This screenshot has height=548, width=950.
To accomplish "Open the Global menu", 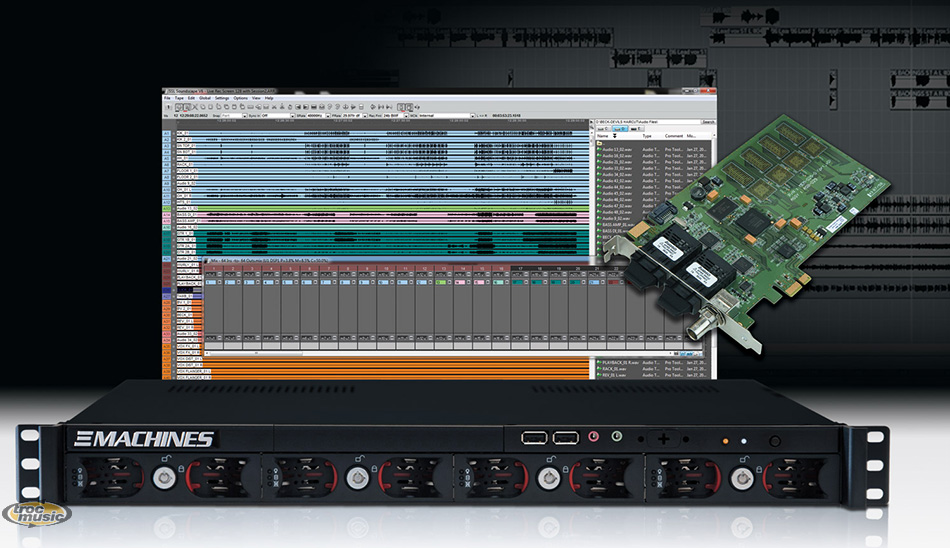I will pyautogui.click(x=205, y=98).
